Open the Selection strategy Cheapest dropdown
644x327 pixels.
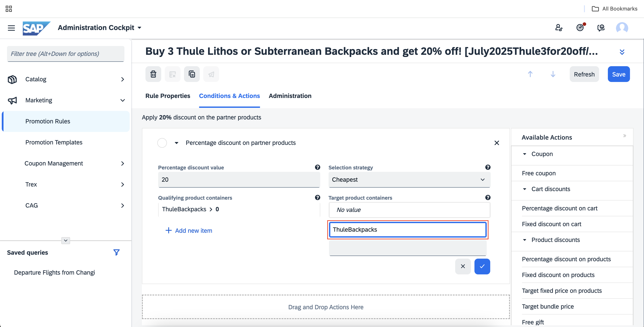pyautogui.click(x=409, y=179)
